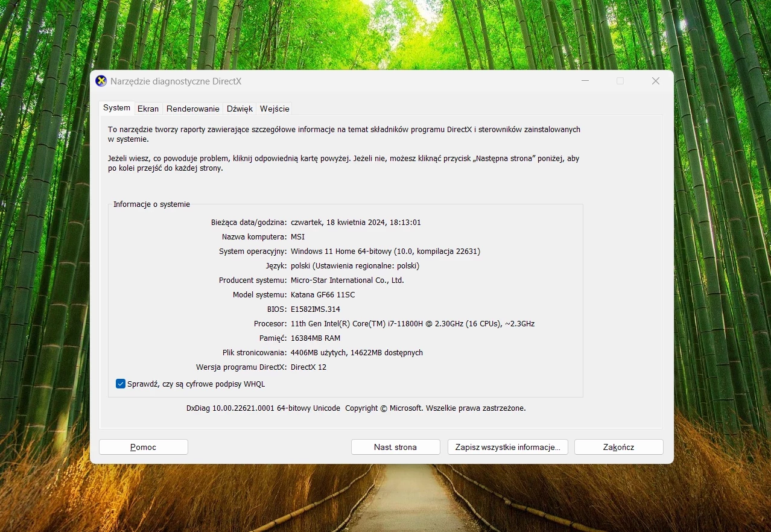
Task: Close the DirectX diagnostic window
Action: [655, 81]
